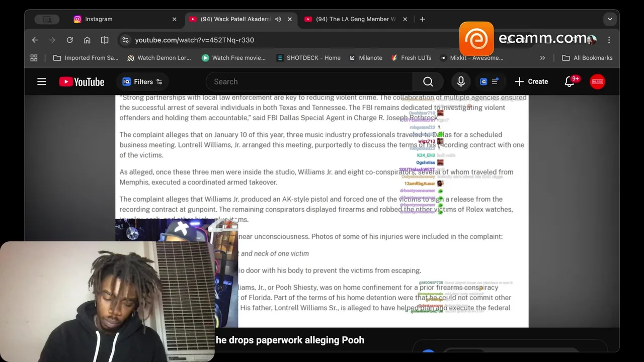This screenshot has height=362, width=644.
Task: Close the Instagram tab
Action: coord(175,19)
